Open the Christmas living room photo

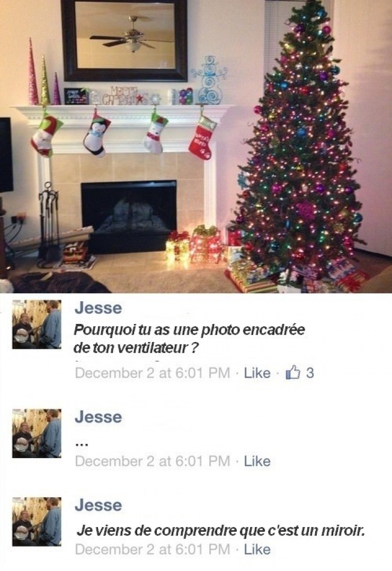(x=196, y=146)
